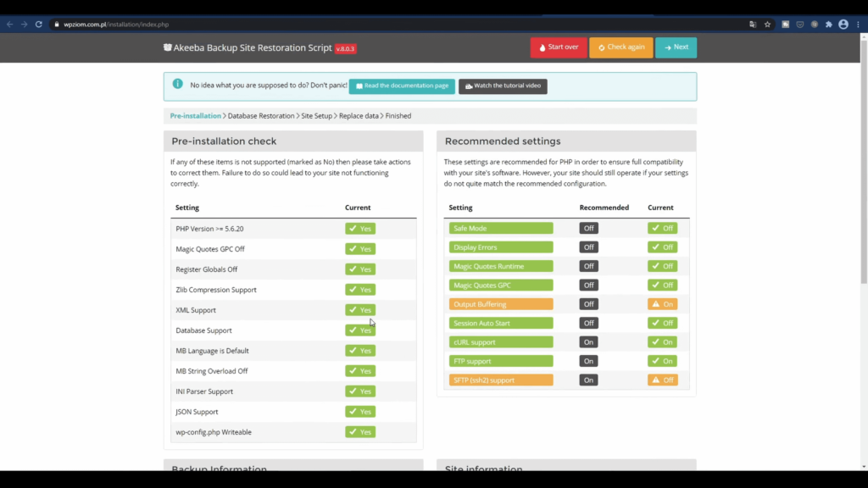This screenshot has width=868, height=488.
Task: Click the Output Buffering orange label
Action: coord(501,304)
